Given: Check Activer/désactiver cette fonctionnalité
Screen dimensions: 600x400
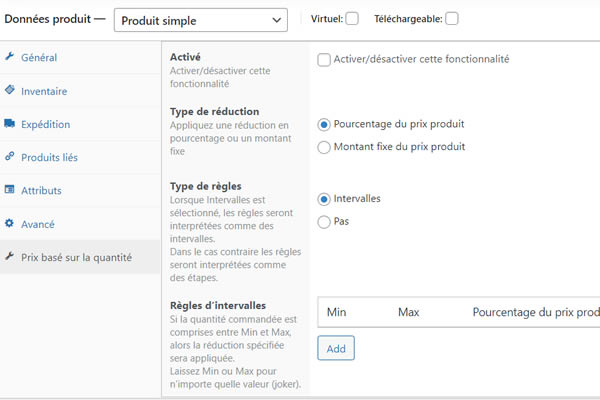Looking at the screenshot, I should [324, 60].
